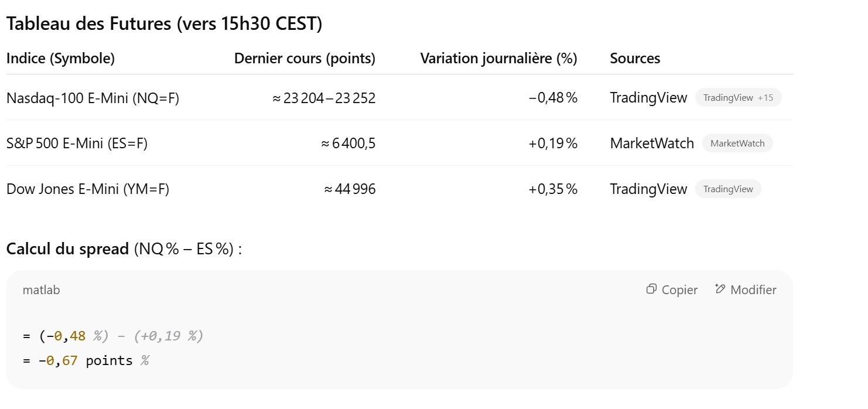Click the Tableau des Futures heading
The image size is (868, 409).
pos(164,24)
